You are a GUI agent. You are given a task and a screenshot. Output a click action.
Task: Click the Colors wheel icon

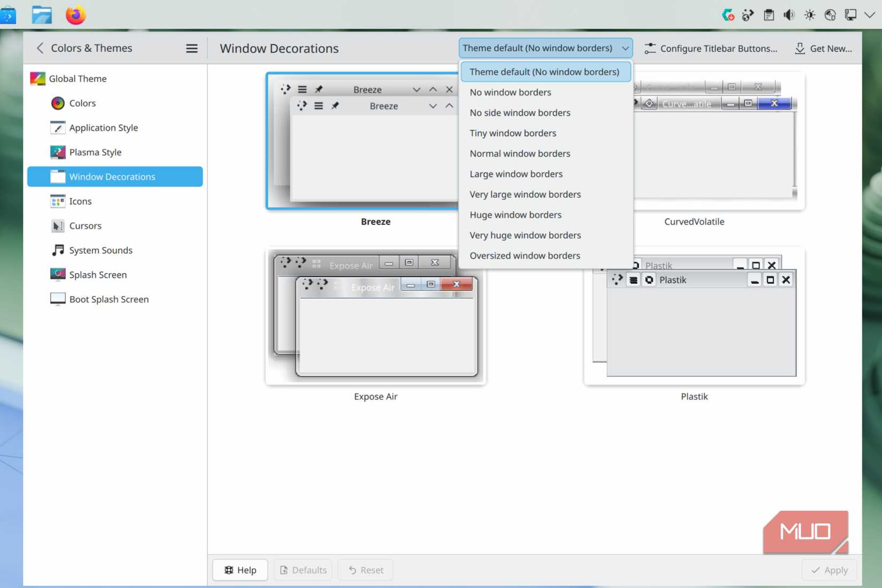[58, 103]
